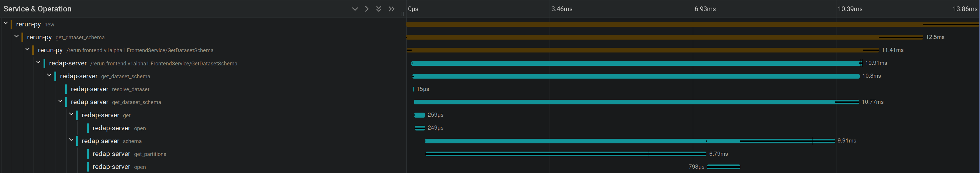Click the expand one level chevron in header
Viewport: 980px width, 173px height.
point(355,9)
